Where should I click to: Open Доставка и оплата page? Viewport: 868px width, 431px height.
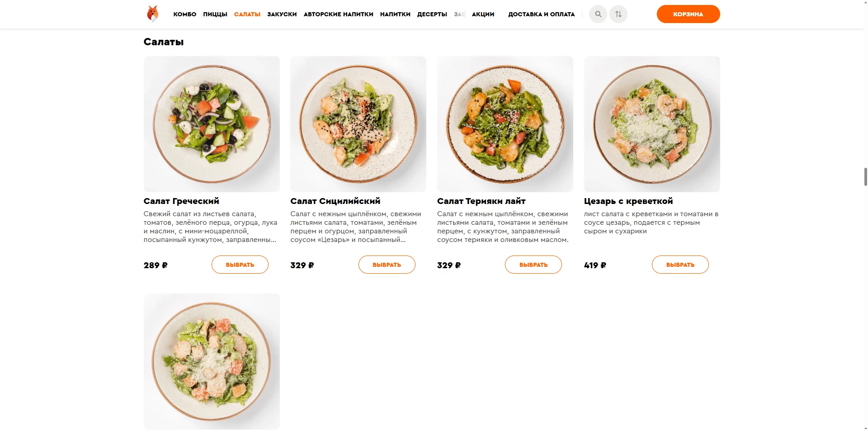click(542, 14)
